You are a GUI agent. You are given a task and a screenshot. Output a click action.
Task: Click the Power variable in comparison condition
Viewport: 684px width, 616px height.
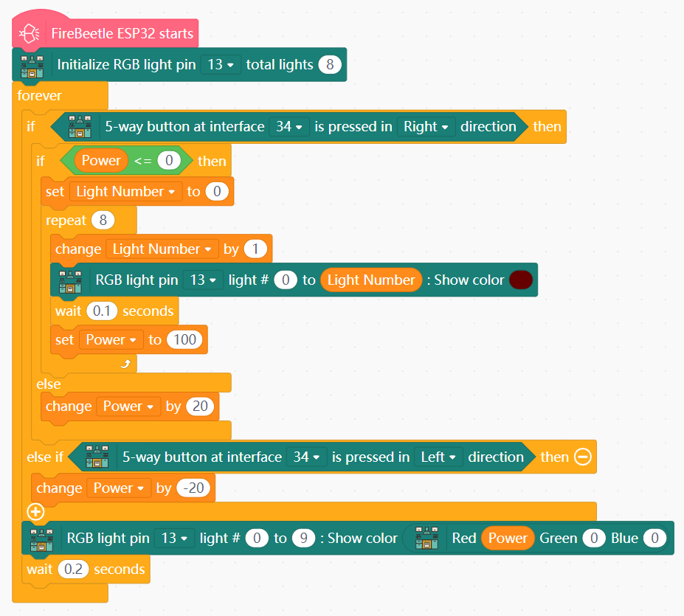coord(101,161)
